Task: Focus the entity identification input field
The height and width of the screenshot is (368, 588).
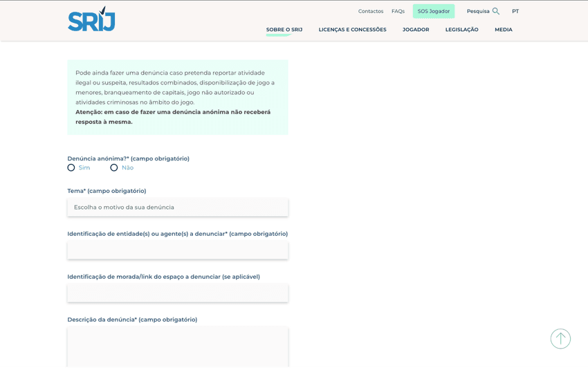Action: tap(177, 250)
